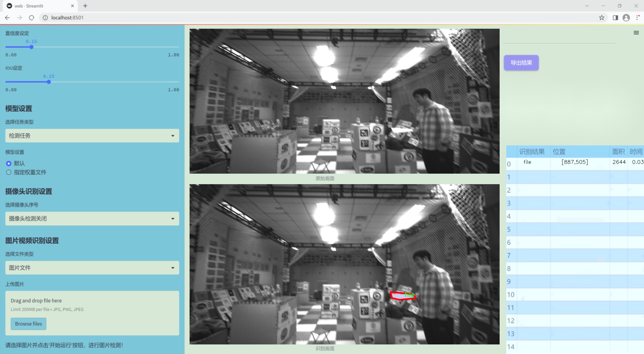
Task: Click the confidence slider handle at 0.15
Action: (32, 47)
